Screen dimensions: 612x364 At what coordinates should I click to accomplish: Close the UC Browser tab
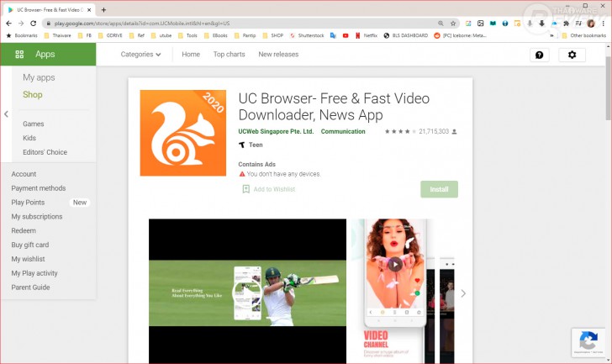point(89,10)
